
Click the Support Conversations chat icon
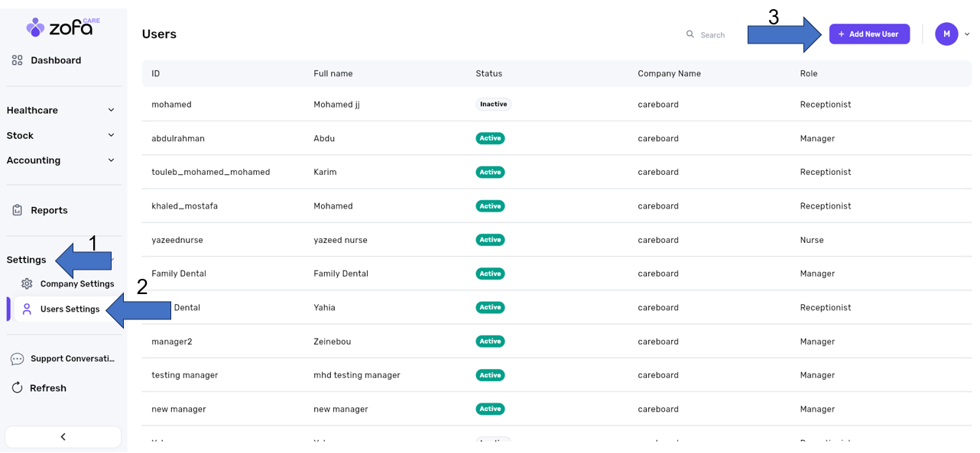pos(18,359)
